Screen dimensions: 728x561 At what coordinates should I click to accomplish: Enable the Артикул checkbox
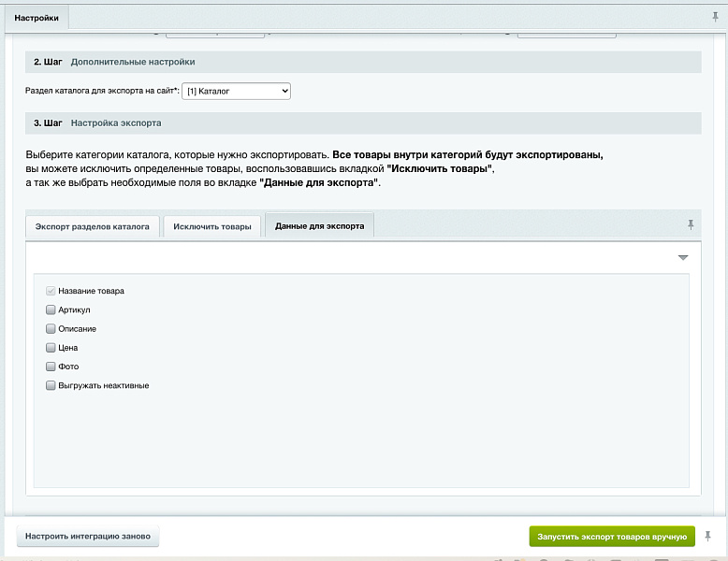[51, 309]
